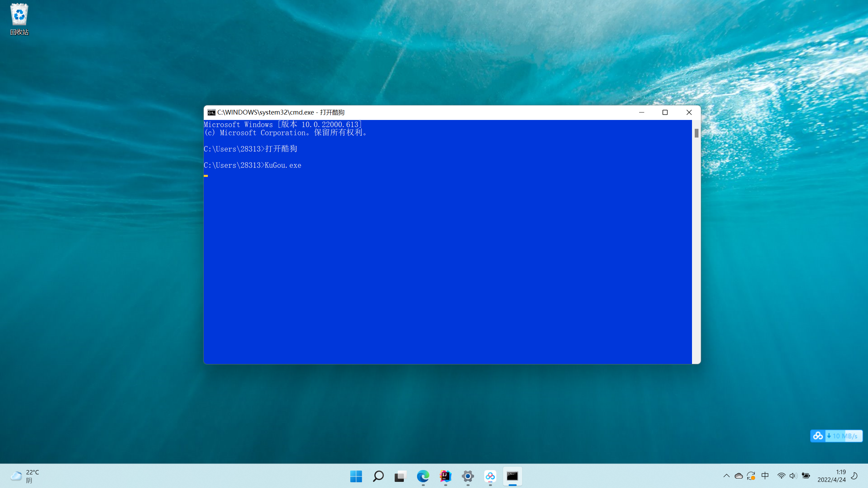
Task: Launch Microsoft Edge from the taskbar
Action: [x=423, y=476]
